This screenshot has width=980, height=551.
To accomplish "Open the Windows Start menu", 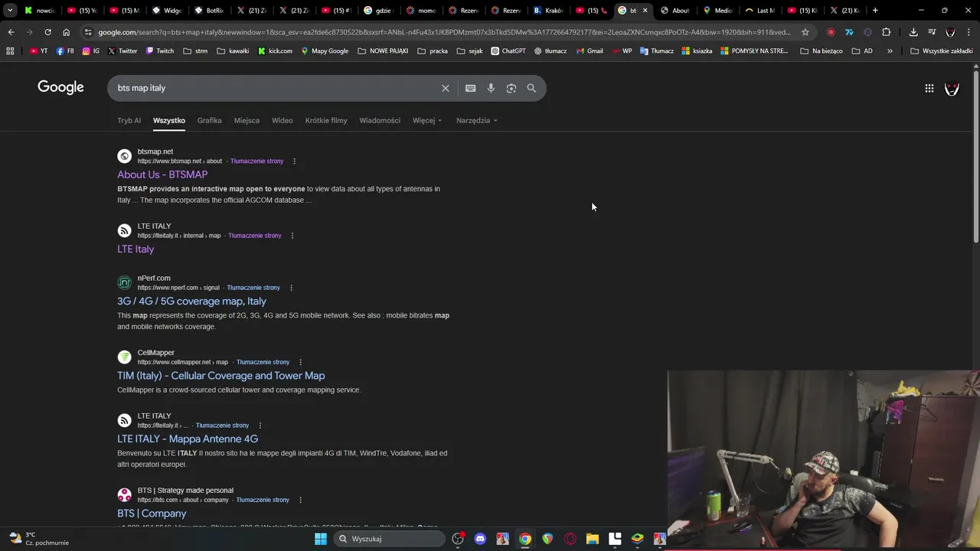I will pos(321,539).
